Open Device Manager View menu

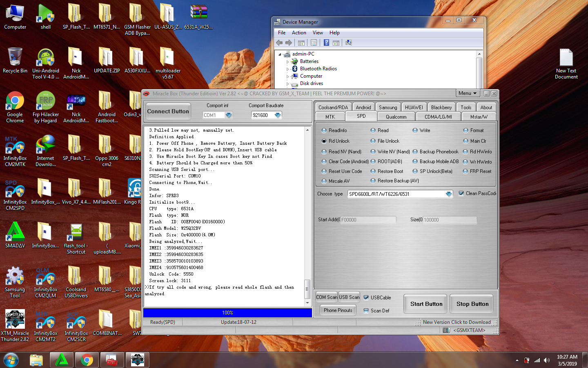pyautogui.click(x=318, y=33)
